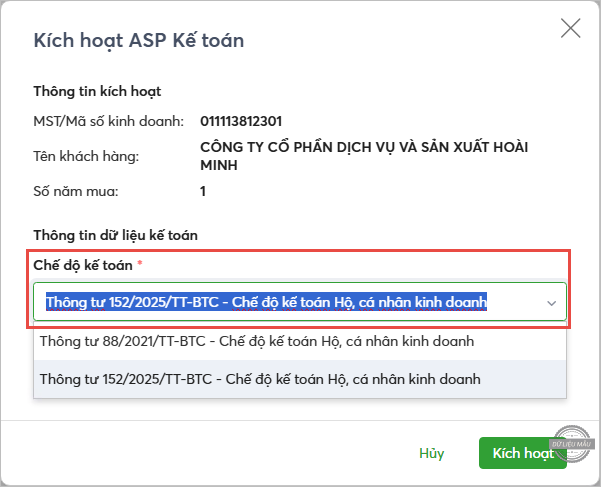
Task: Click the red required asterisk marker
Action: (x=141, y=264)
